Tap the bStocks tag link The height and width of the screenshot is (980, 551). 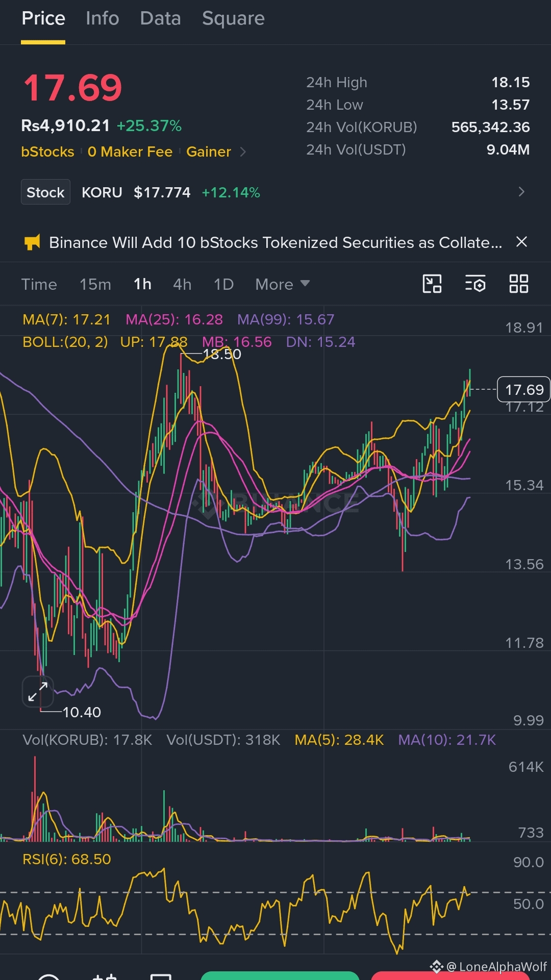47,152
